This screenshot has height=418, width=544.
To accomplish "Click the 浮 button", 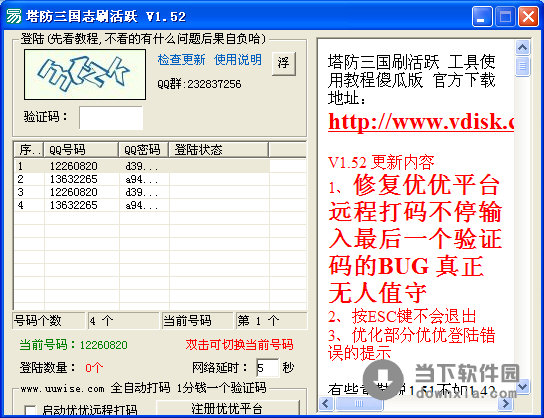I will pyautogui.click(x=283, y=63).
